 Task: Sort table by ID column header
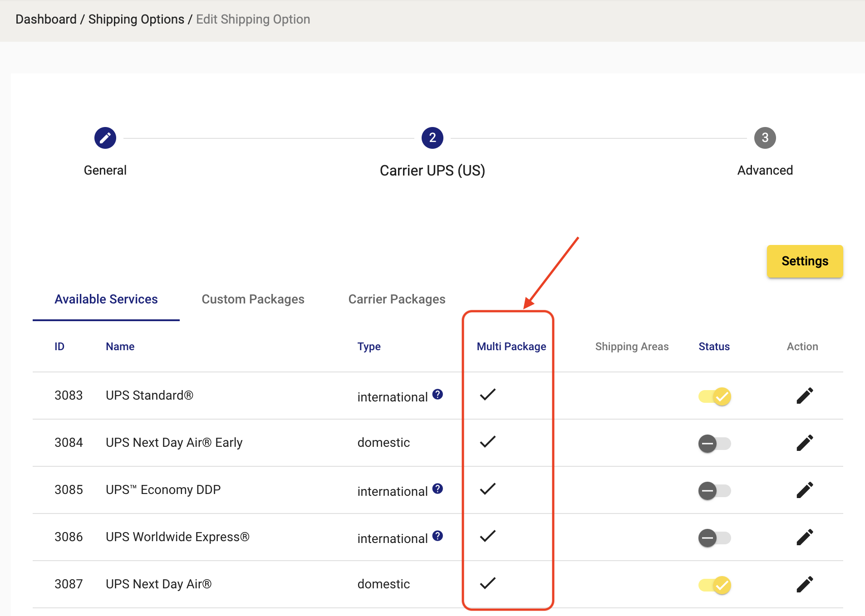click(x=59, y=347)
